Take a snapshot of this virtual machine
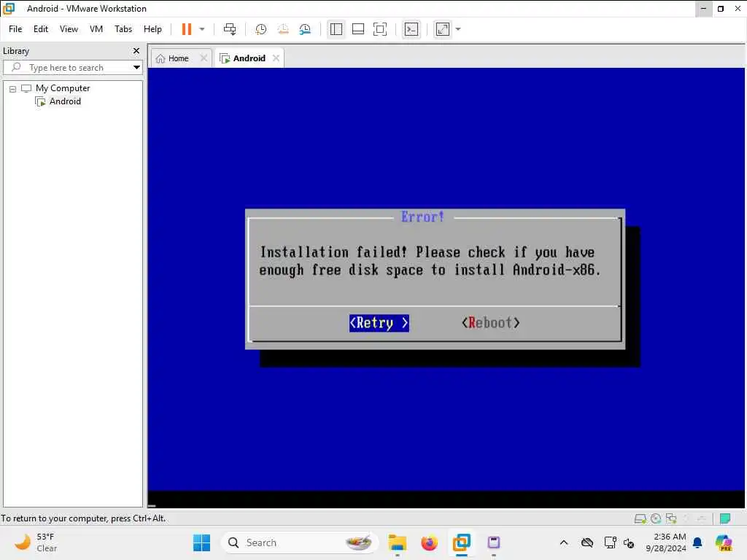 (260, 29)
